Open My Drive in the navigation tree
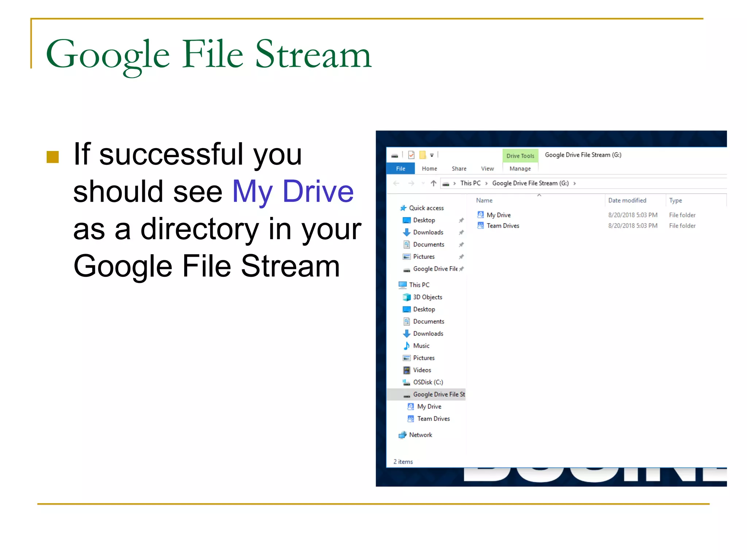This screenshot has width=747, height=560. pyautogui.click(x=429, y=407)
